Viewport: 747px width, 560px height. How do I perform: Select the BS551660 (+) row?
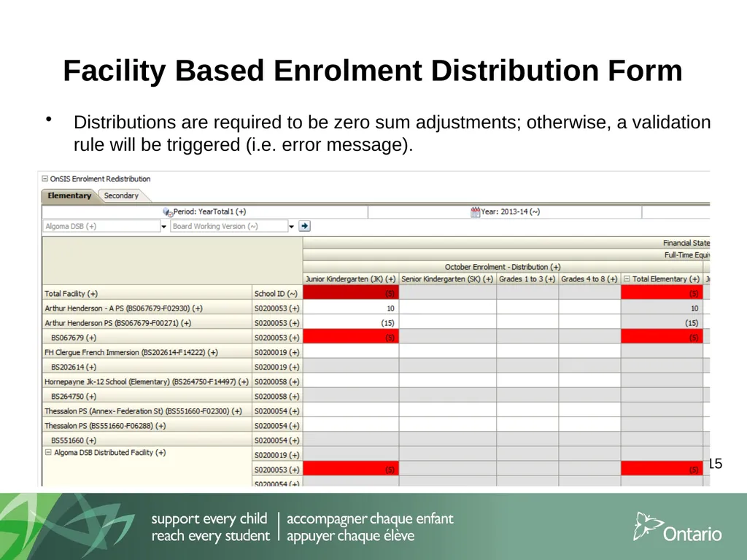[147, 440]
